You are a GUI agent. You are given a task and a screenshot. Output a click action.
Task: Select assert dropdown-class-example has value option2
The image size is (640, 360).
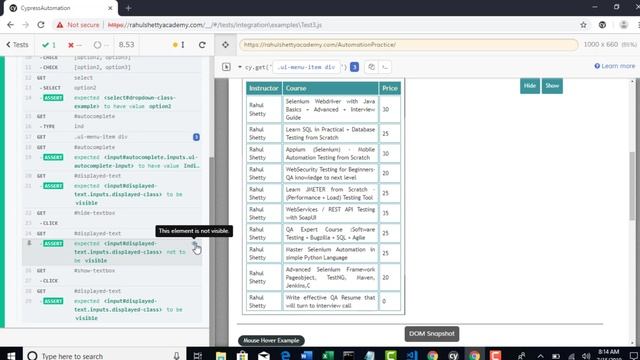(112, 102)
